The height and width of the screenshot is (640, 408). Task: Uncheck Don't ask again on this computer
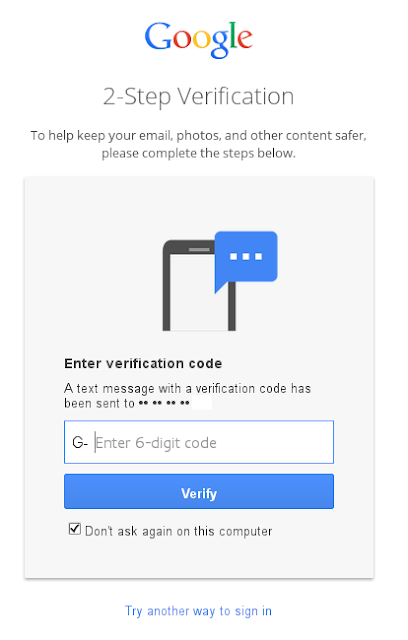coord(75,529)
